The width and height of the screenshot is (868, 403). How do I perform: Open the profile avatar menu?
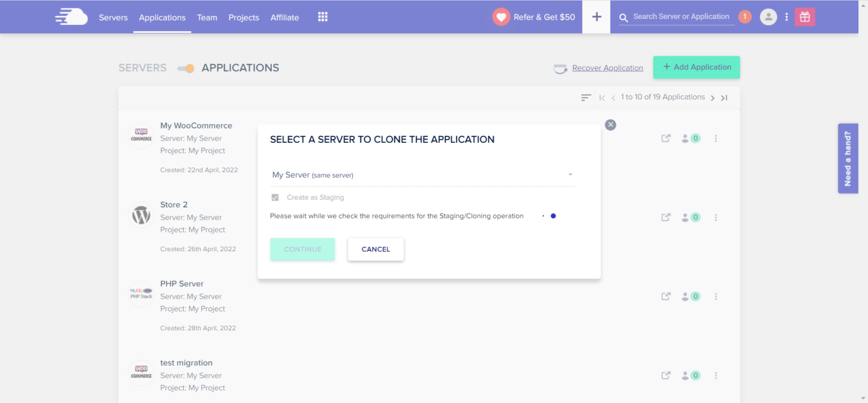pos(768,16)
